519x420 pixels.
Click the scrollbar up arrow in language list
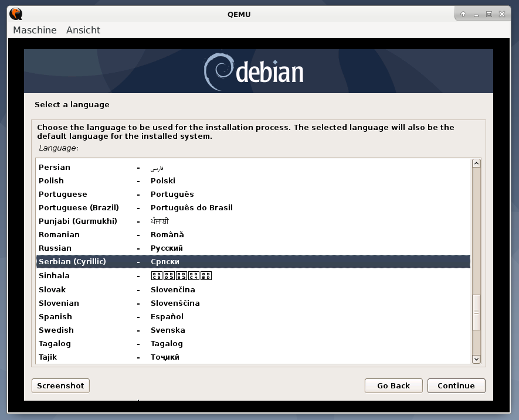point(476,163)
